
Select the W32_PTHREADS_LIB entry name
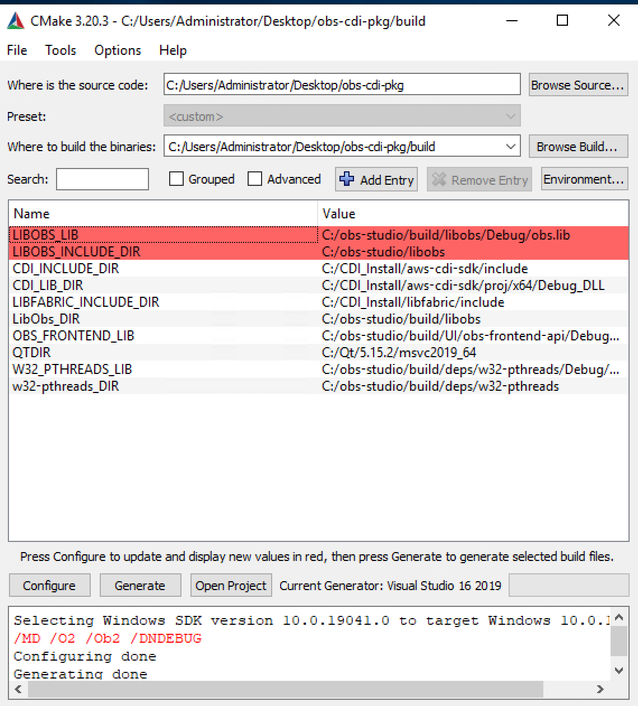click(x=72, y=370)
